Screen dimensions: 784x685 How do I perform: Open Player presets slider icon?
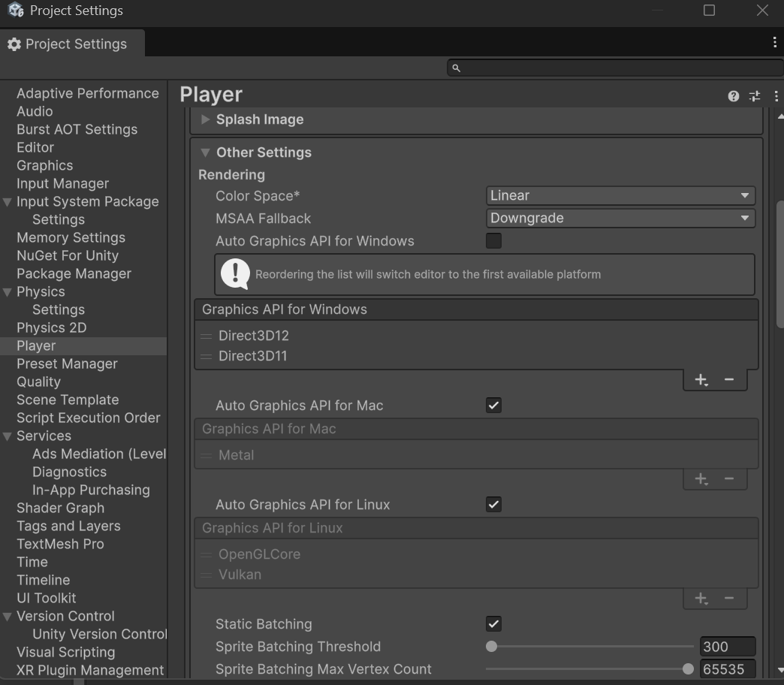click(x=755, y=96)
